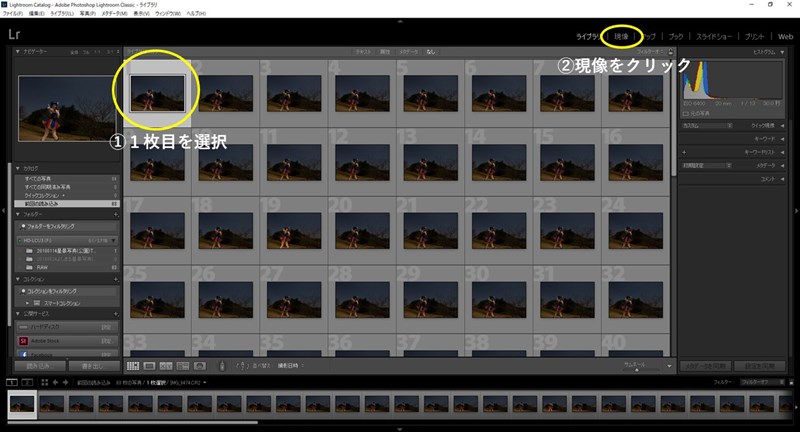Collapse the コレクション panel

click(18, 279)
